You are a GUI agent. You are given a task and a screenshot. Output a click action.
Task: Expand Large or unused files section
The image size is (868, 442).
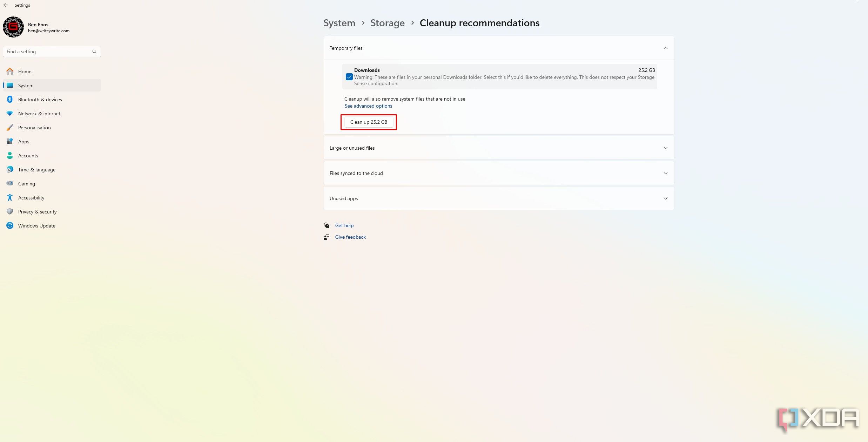pyautogui.click(x=499, y=148)
